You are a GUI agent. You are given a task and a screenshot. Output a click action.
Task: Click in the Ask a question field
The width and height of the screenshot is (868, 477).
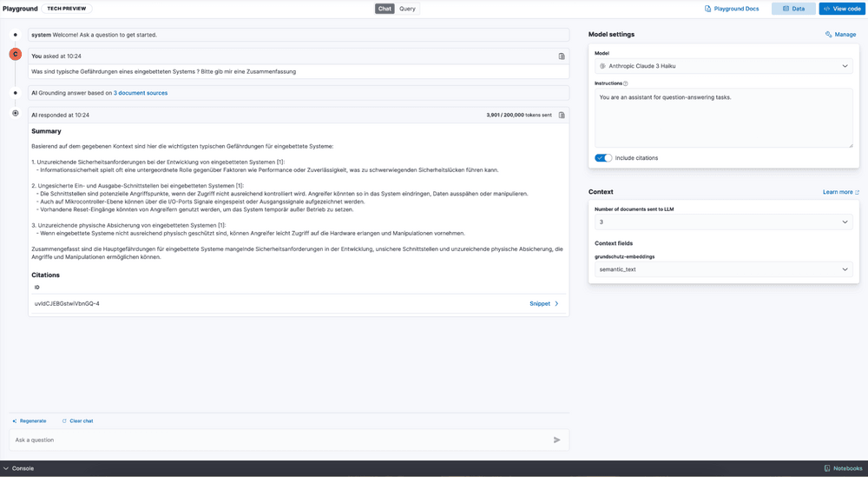click(278, 440)
